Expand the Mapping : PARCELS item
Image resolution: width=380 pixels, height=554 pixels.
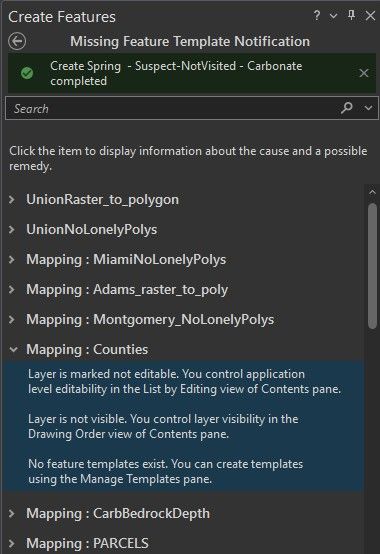12,543
